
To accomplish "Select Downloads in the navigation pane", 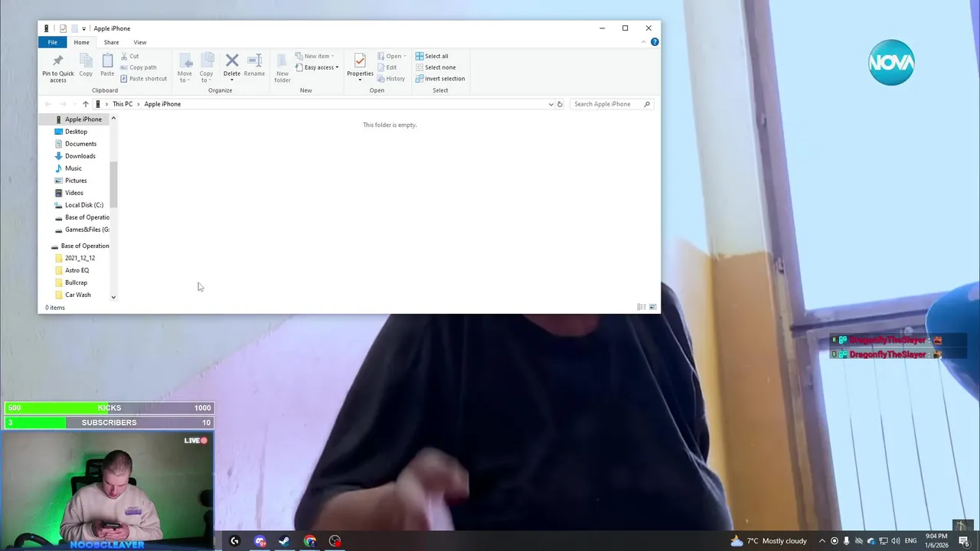I will click(x=75, y=156).
